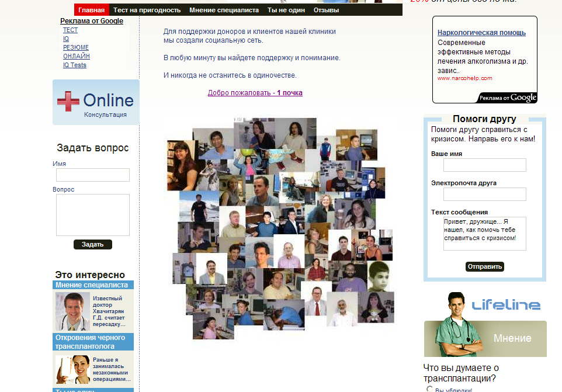Focus the Вопрос text area

pyautogui.click(x=93, y=215)
